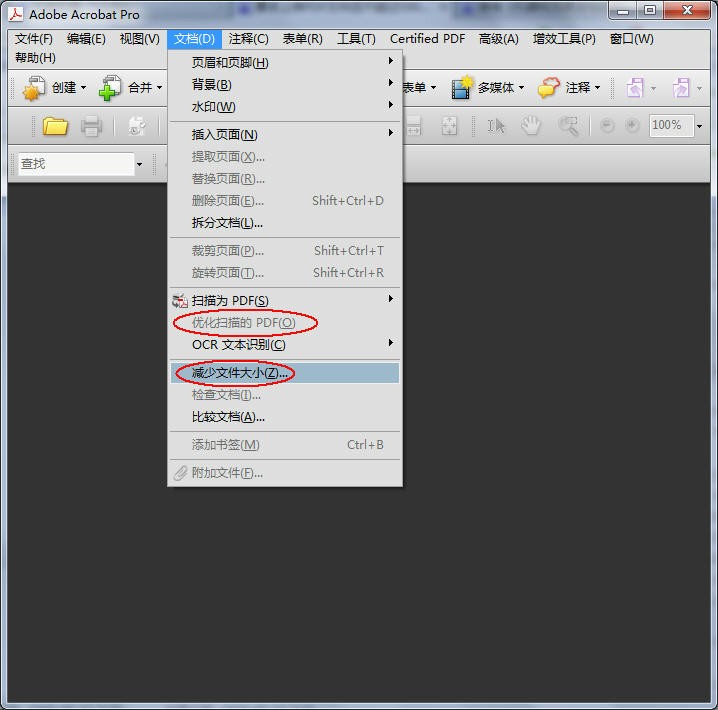
Task: Click the Create PDF sun icon
Action: click(x=34, y=88)
